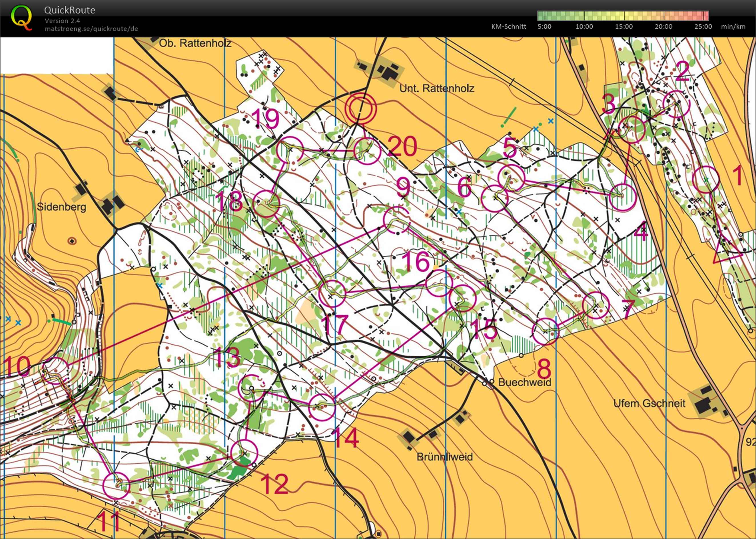Click the Sidenberg place name label
The image size is (756, 539).
61,207
